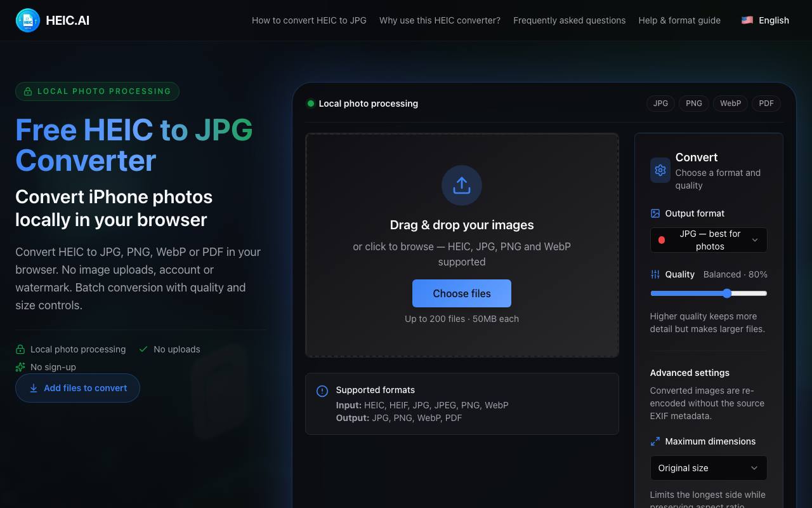812x508 pixels.
Task: Click the lock icon in the Local Photo Processing badge
Action: [28, 91]
